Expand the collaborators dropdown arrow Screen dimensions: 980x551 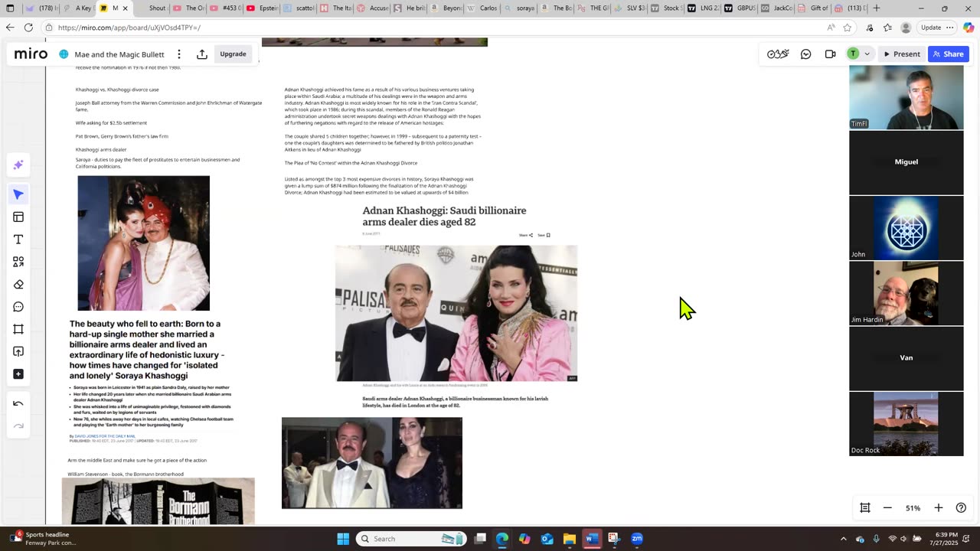(x=867, y=54)
